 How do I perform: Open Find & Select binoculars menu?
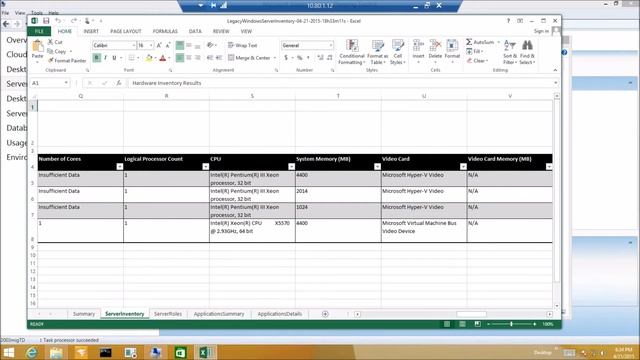[x=527, y=52]
